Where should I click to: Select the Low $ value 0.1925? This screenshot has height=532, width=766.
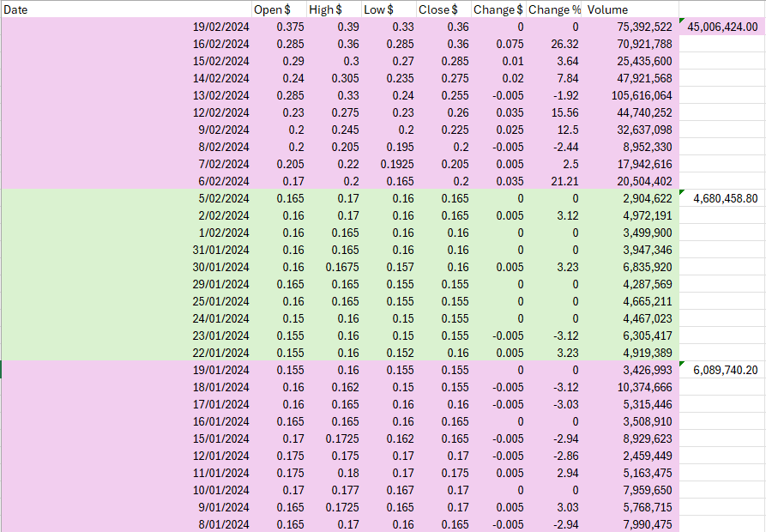click(x=386, y=164)
